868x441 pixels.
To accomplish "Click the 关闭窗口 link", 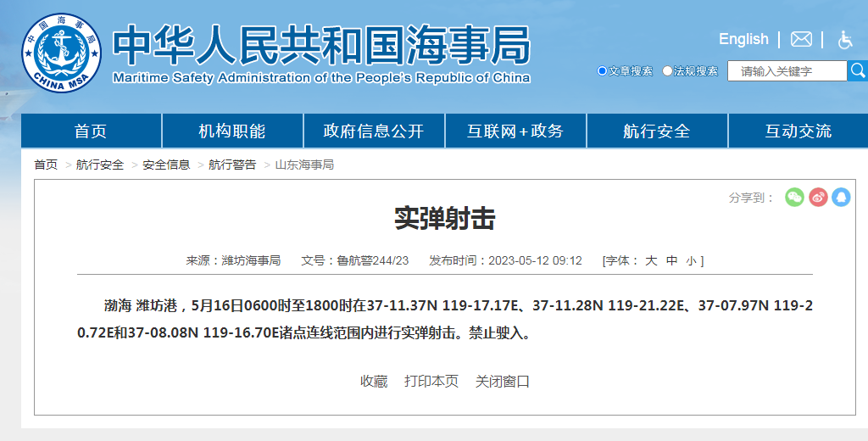I will coord(502,381).
